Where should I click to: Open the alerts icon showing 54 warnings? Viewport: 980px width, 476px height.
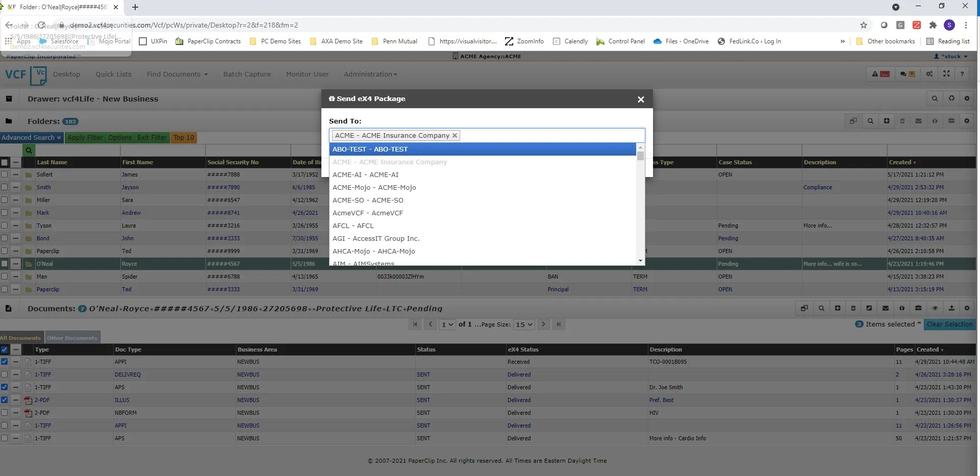(881, 73)
